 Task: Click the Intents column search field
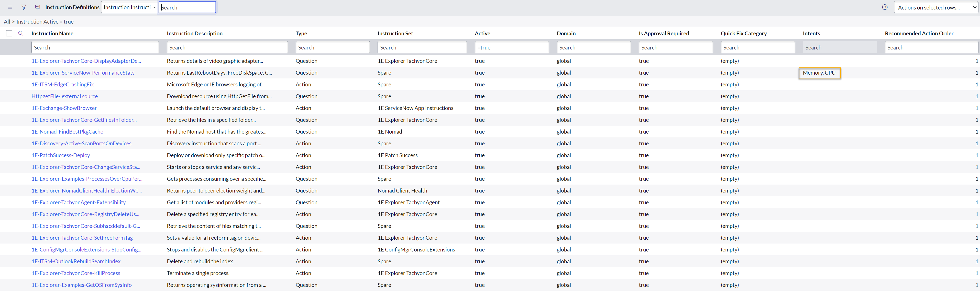[x=840, y=48]
